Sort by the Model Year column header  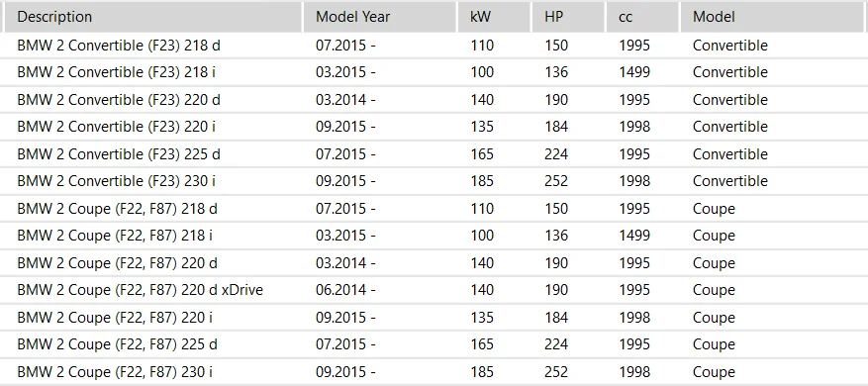(x=380, y=17)
